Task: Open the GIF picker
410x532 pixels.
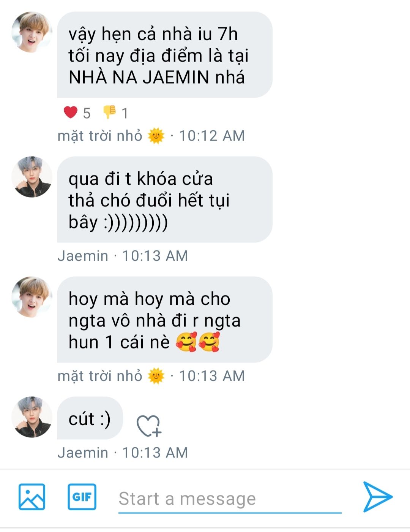Action: tap(82, 497)
